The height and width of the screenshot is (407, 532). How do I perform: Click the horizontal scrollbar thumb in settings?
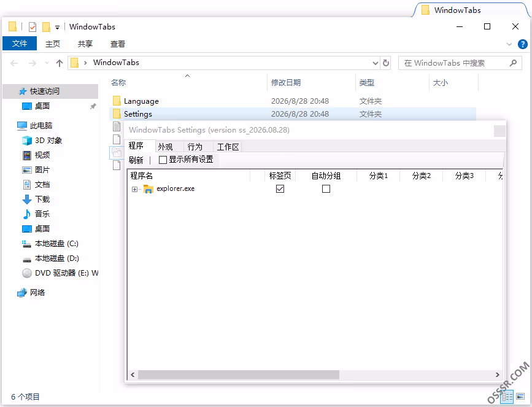click(239, 374)
